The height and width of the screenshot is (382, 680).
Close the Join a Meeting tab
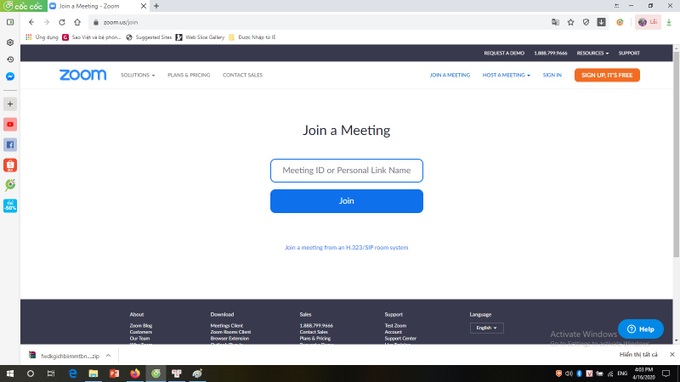[x=144, y=6]
